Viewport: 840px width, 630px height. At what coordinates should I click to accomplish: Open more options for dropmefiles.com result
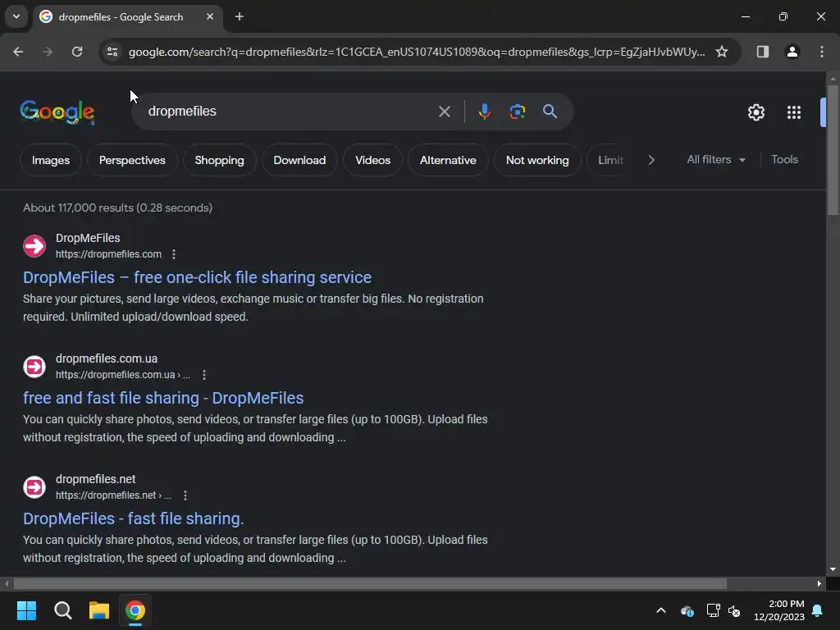pos(174,254)
